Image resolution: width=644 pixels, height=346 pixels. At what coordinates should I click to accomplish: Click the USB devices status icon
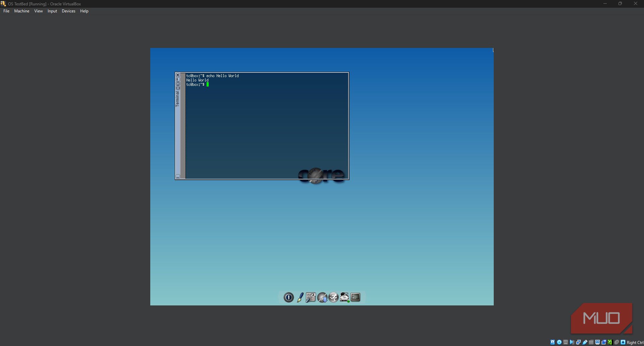(x=585, y=342)
